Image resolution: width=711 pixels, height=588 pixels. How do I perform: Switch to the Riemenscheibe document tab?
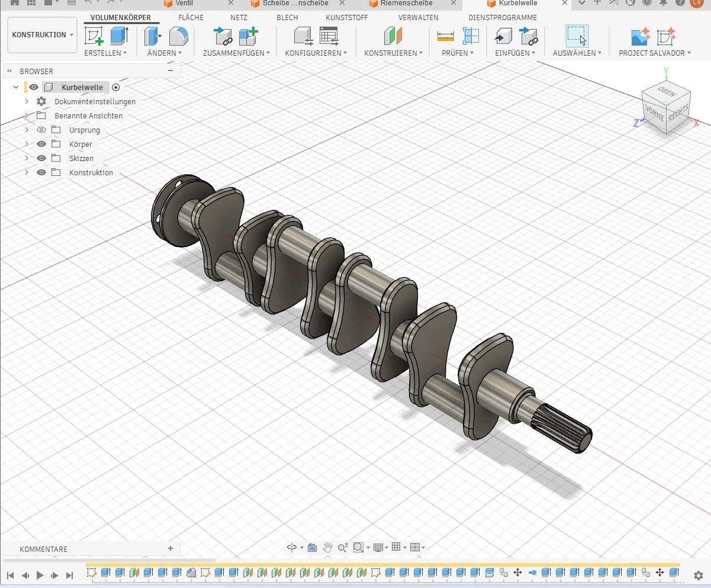(406, 3)
